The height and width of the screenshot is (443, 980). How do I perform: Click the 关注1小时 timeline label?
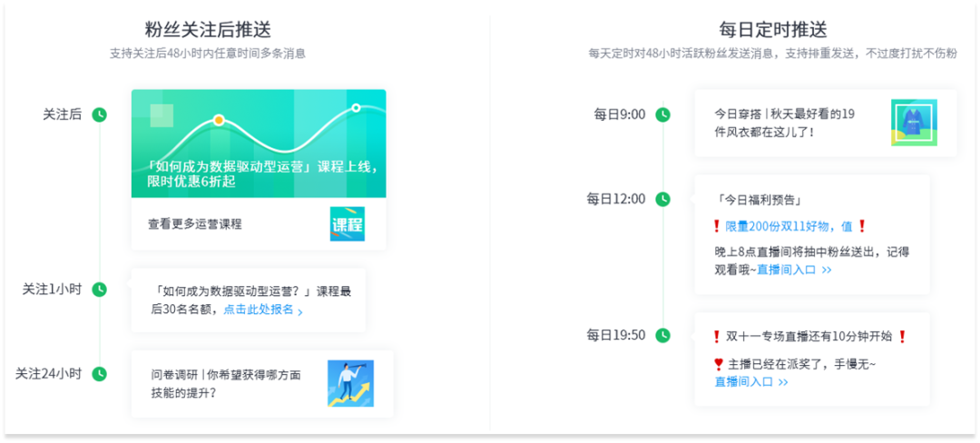(x=52, y=290)
